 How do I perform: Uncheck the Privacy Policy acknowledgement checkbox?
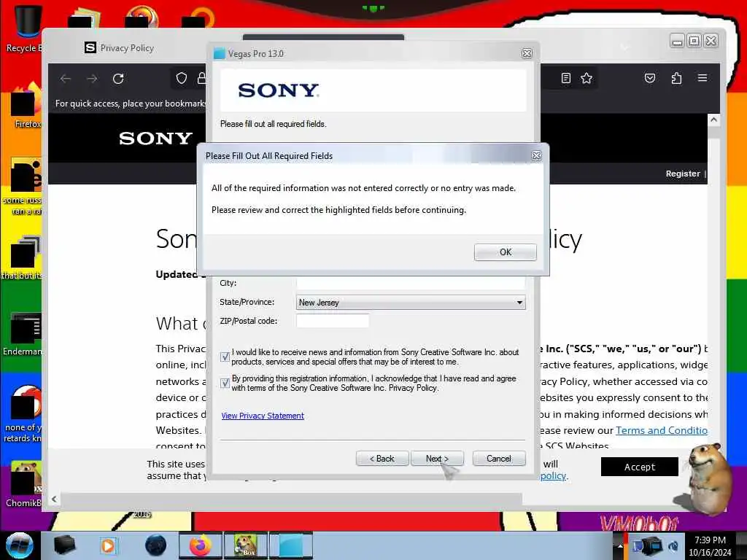[x=225, y=383]
